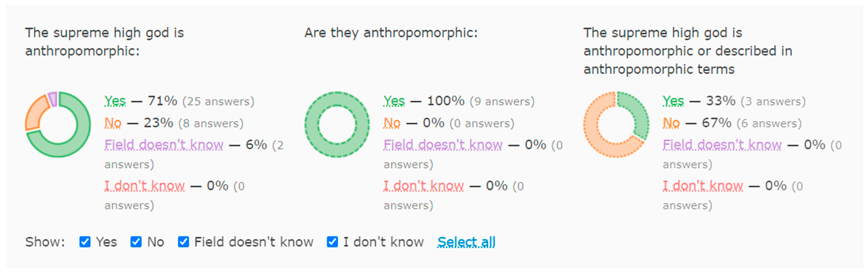Click No link showing 23% answers
The height and width of the screenshot is (275, 868).
pyautogui.click(x=113, y=123)
